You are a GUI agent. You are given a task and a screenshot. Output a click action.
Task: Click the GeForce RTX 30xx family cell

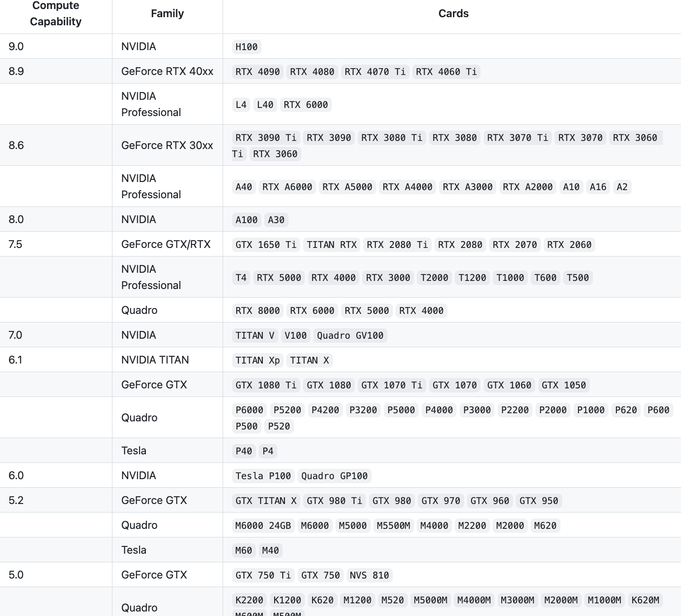167,145
